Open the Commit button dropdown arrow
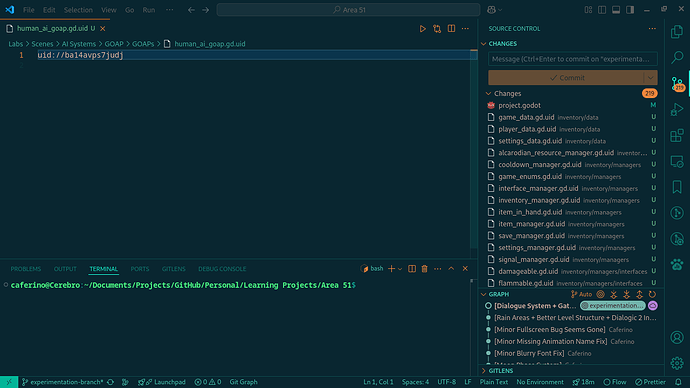This screenshot has width=690, height=388. [650, 78]
